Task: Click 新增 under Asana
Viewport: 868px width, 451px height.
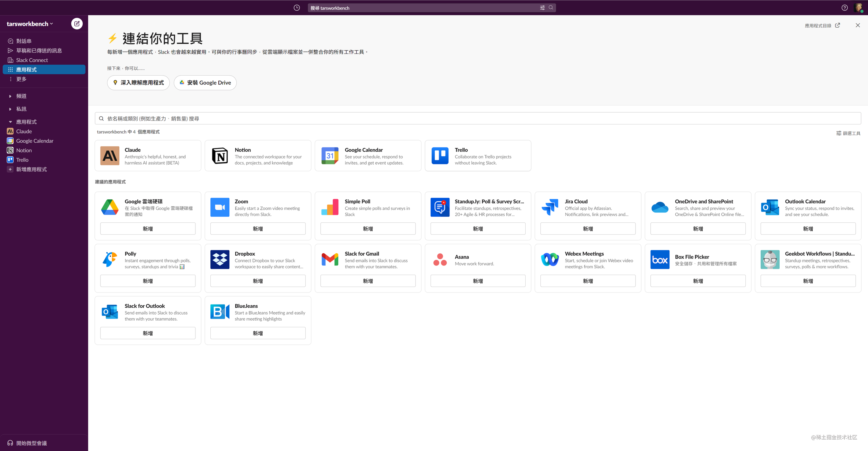Action: (478, 281)
